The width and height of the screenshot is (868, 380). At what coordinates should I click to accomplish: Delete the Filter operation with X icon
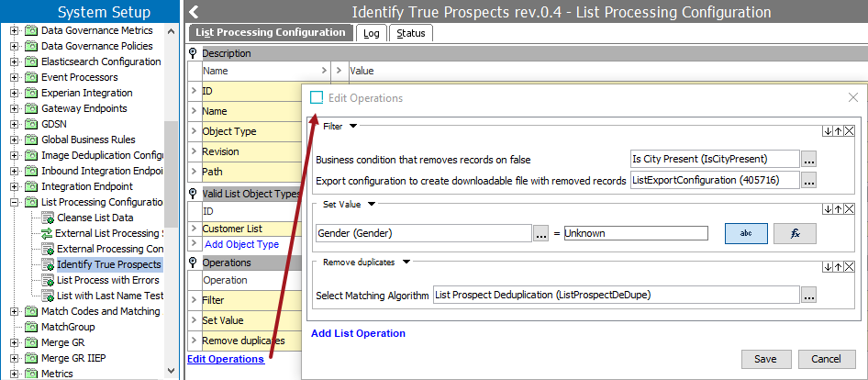click(849, 131)
